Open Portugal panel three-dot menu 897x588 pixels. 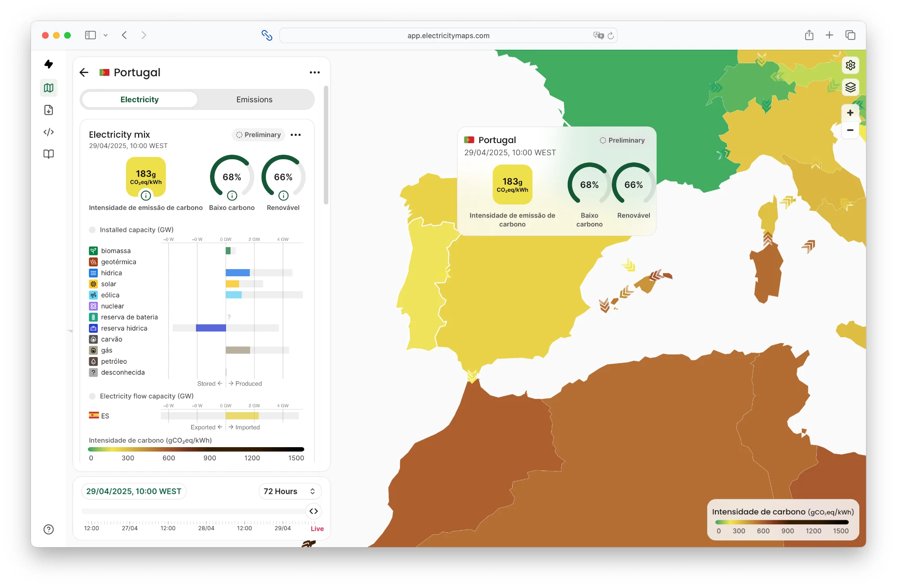[x=314, y=72]
